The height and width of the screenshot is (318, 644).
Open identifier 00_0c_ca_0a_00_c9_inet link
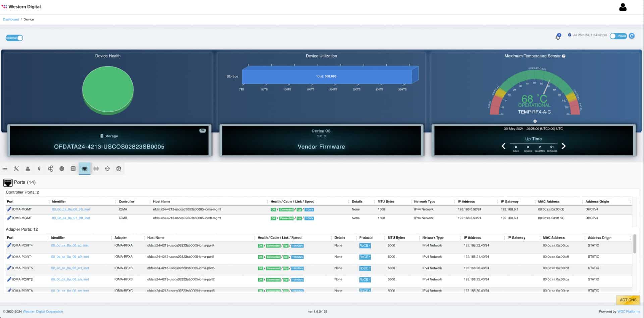(x=70, y=257)
